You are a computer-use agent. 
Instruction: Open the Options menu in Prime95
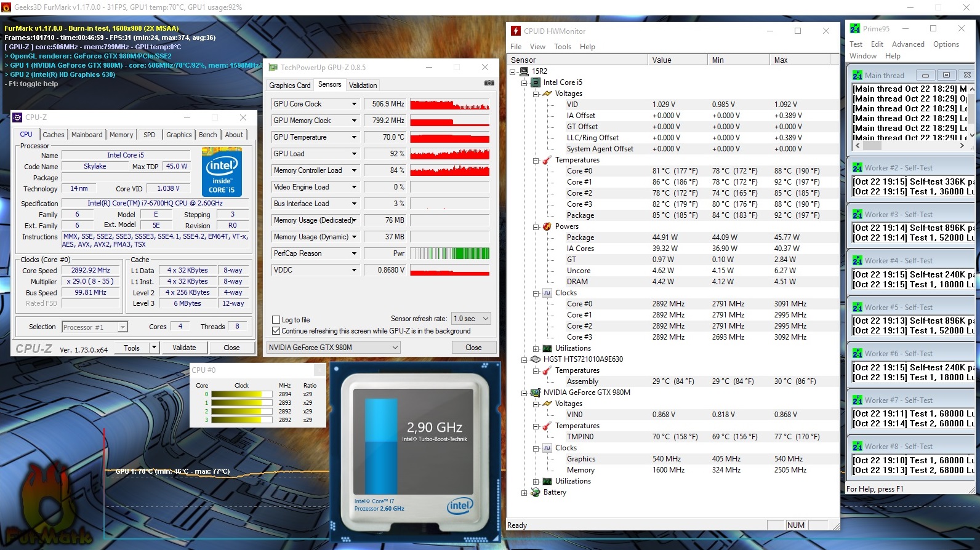coord(946,44)
